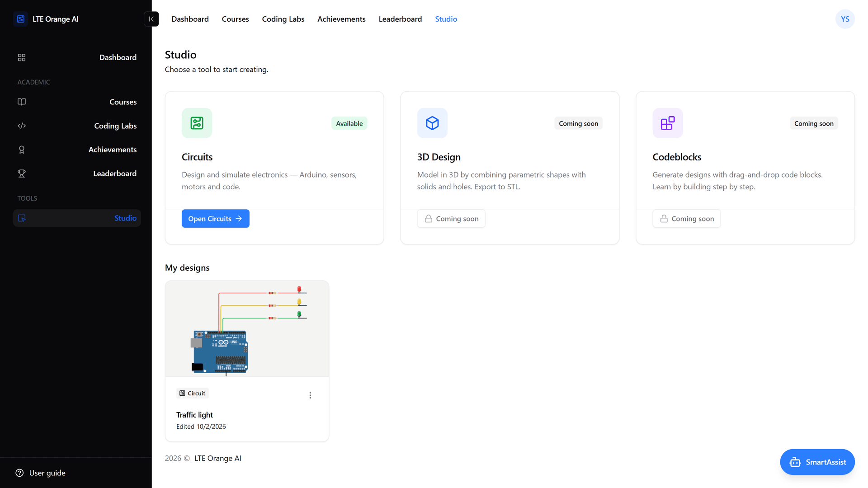Switch to the Courses top tab
This screenshot has height=488, width=868.
pyautogui.click(x=235, y=19)
